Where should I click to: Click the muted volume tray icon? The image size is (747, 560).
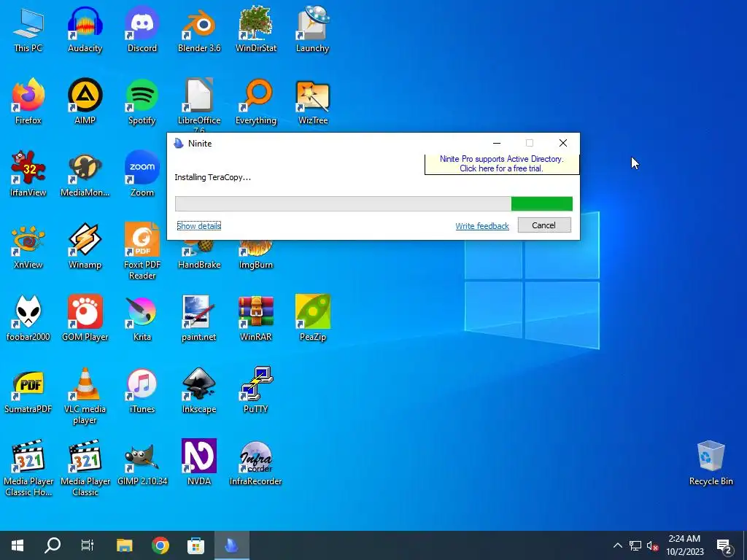click(x=652, y=545)
